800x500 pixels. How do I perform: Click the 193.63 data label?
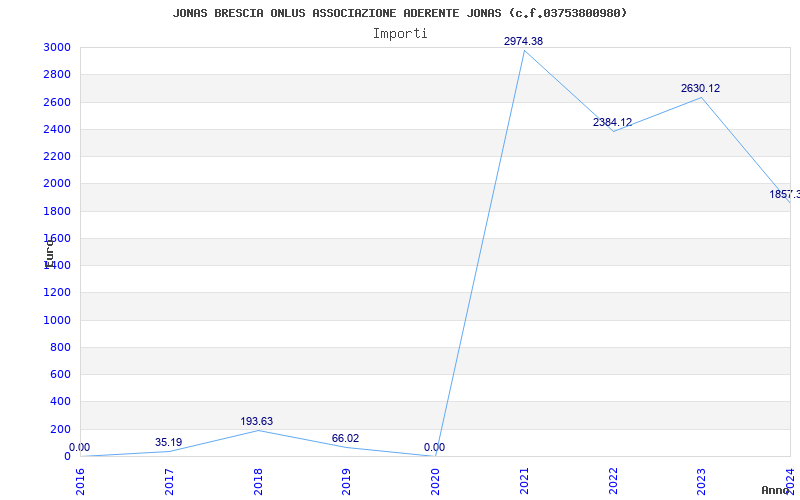pyautogui.click(x=257, y=421)
